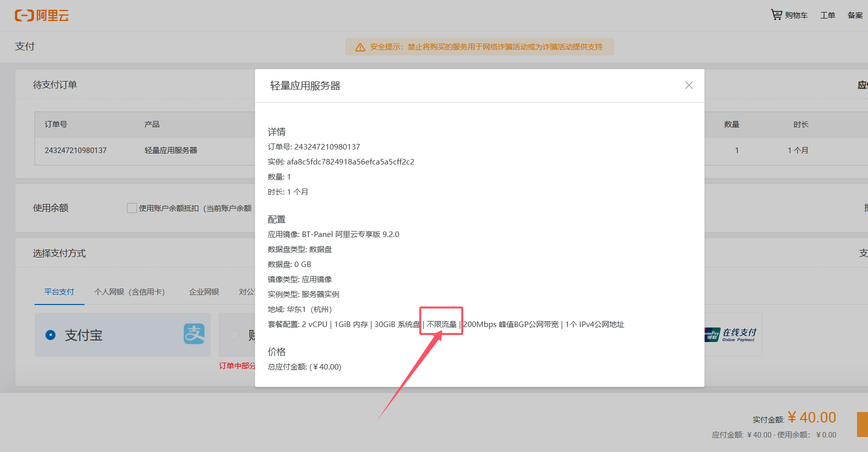The width and height of the screenshot is (868, 452).
Task: Click 总应付金额 (¥40.00) in dialog
Action: click(304, 367)
